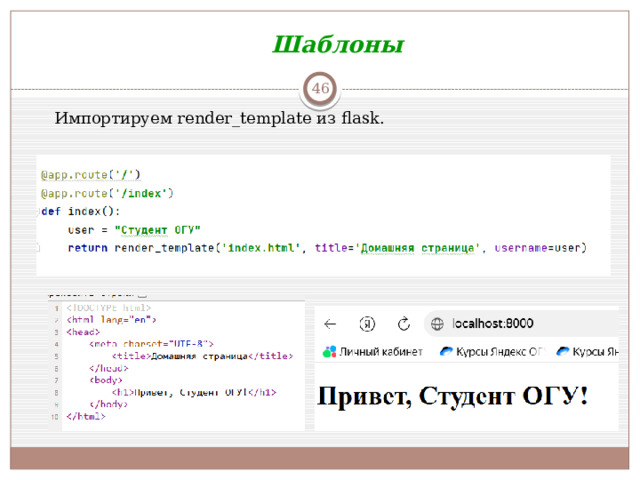Image resolution: width=640 pixels, height=480 pixels.
Task: Open the Yandex home icon button
Action: tap(367, 324)
